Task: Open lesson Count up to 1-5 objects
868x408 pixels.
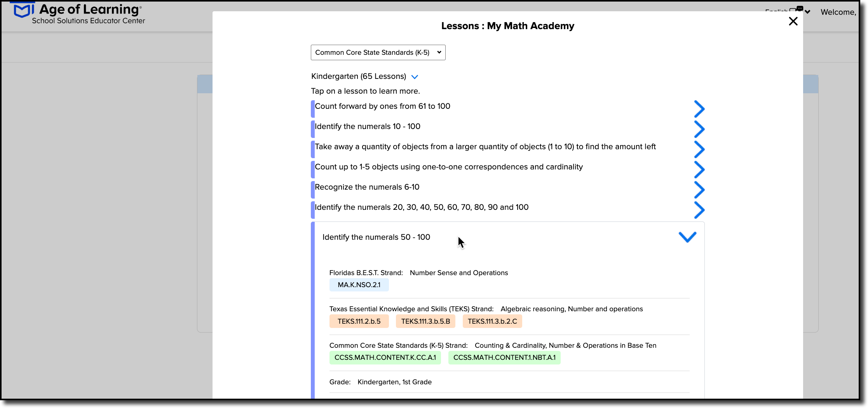Action: click(x=449, y=167)
